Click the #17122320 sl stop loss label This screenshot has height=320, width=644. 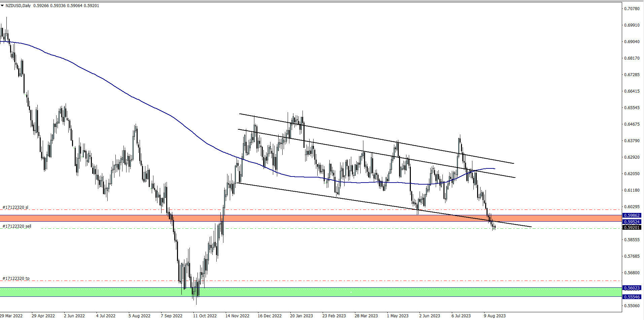click(15, 207)
